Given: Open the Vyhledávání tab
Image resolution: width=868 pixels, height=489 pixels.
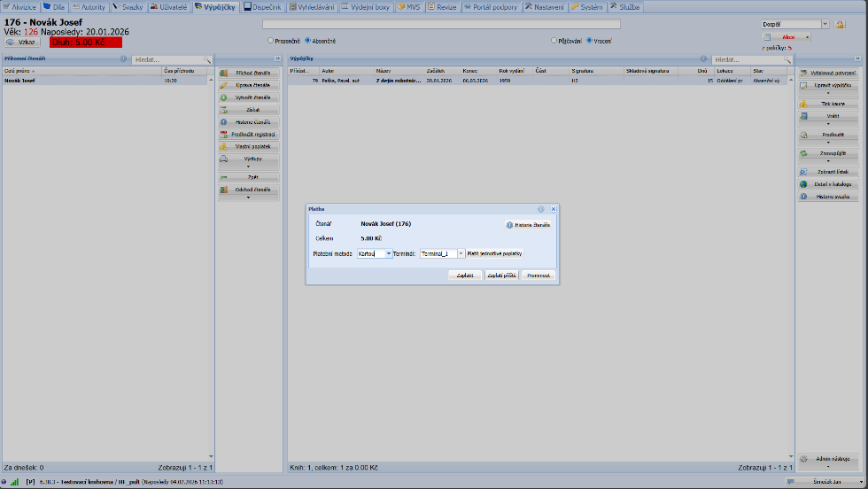Looking at the screenshot, I should (x=314, y=6).
